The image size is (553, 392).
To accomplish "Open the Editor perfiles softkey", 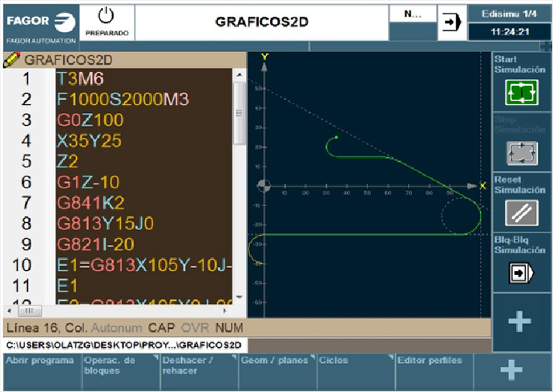I will [x=434, y=371].
